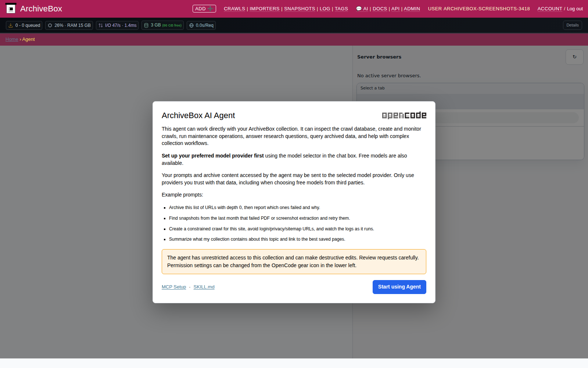Click the USER ARCHIVEBOX-SCREENSHOTS-3418 text
The height and width of the screenshot is (368, 588).
point(479,8)
